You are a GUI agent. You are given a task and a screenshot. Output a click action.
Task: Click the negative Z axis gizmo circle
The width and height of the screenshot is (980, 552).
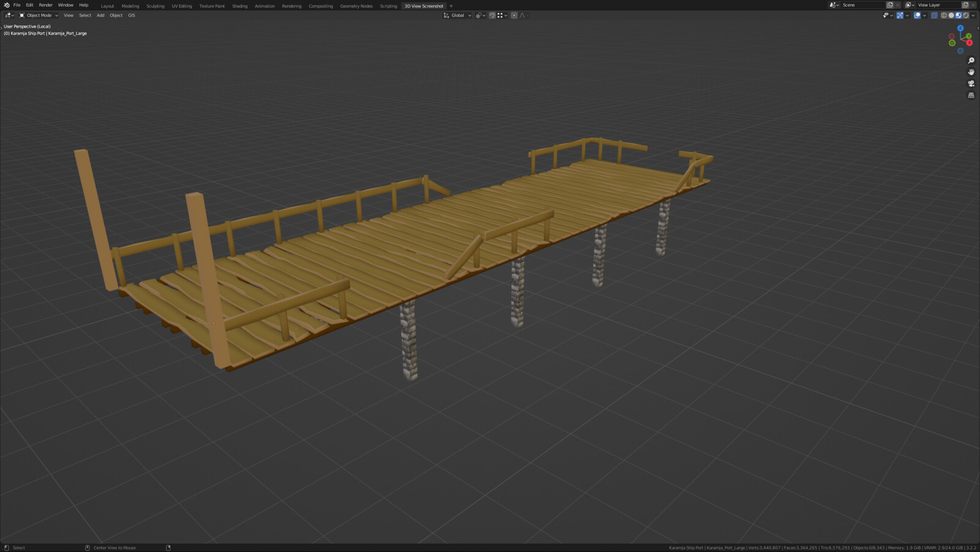tap(960, 51)
